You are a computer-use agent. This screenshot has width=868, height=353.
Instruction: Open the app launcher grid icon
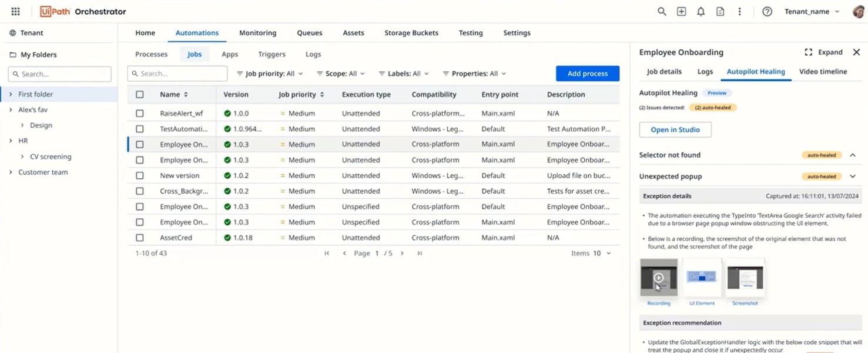tap(16, 11)
